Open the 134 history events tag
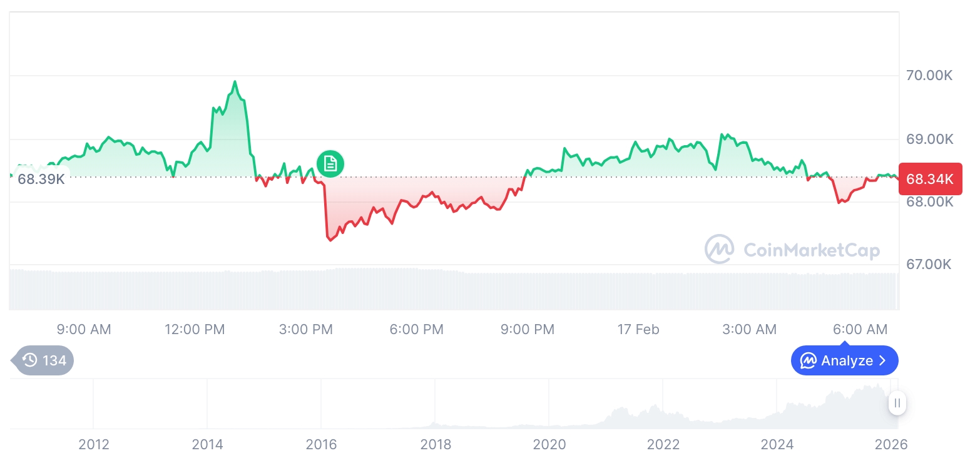Image resolution: width=980 pixels, height=458 pixels. (x=44, y=360)
